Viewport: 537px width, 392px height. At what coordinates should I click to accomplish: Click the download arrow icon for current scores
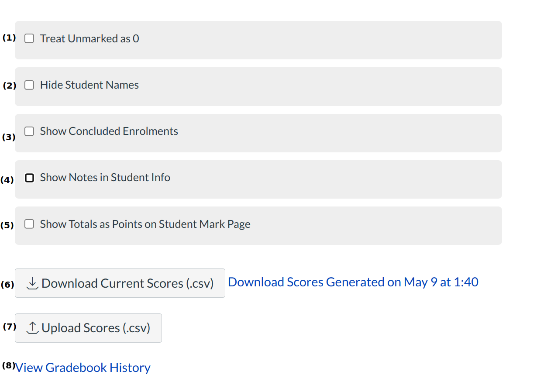tap(32, 283)
